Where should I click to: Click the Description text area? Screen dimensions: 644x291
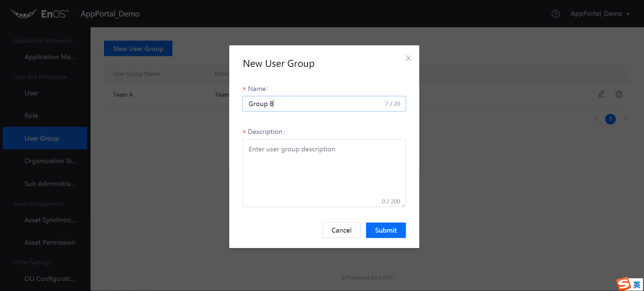[324, 173]
